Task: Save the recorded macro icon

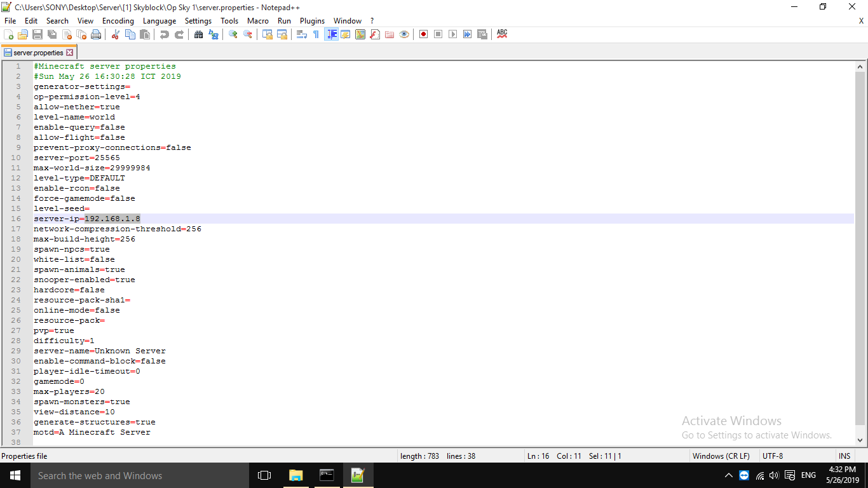Action: click(482, 34)
